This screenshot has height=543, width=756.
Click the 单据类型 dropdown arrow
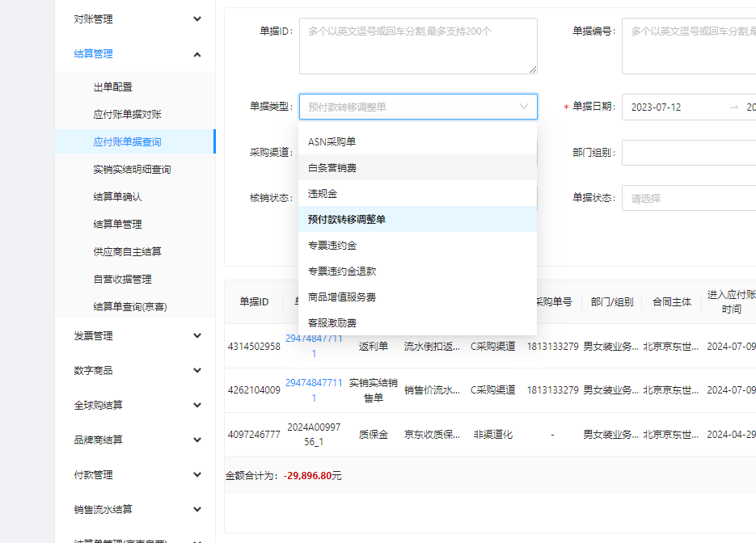pos(524,107)
